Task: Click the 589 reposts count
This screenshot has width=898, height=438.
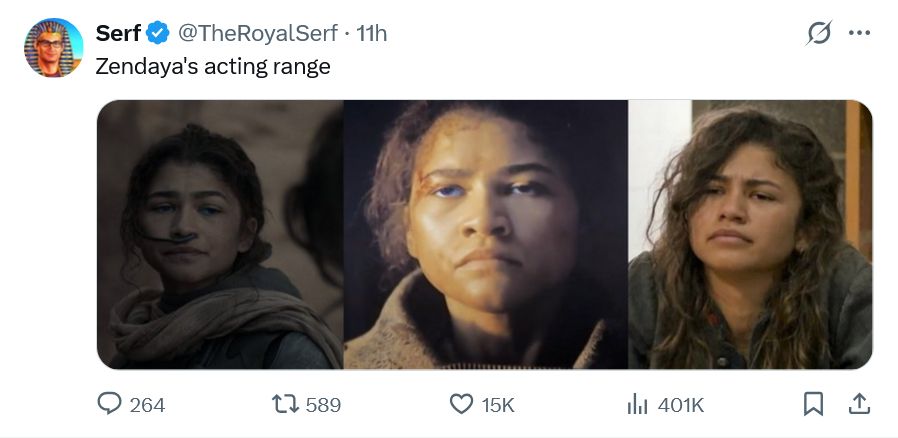Action: pyautogui.click(x=323, y=405)
